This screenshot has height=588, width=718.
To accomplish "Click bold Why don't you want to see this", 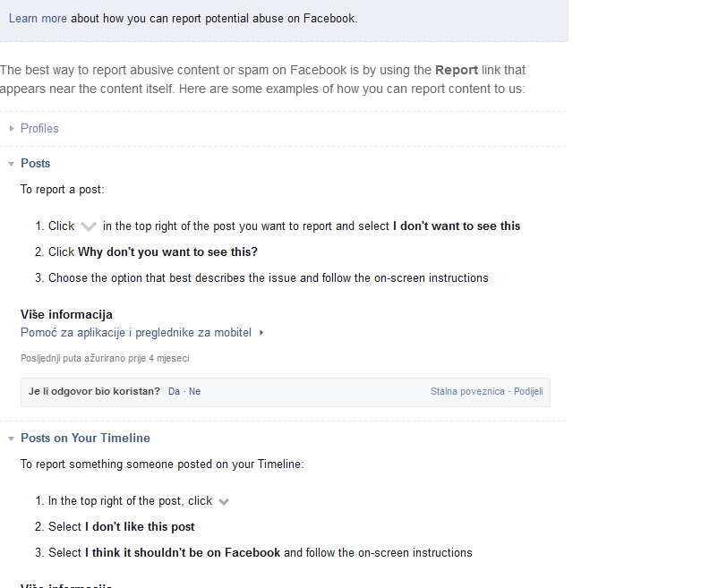I will pos(167,252).
